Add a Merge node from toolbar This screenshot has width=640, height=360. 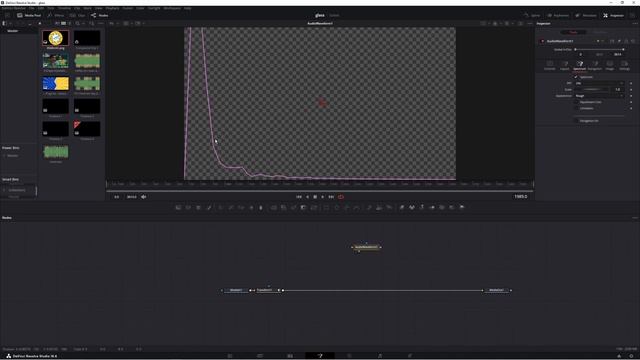[273, 207]
